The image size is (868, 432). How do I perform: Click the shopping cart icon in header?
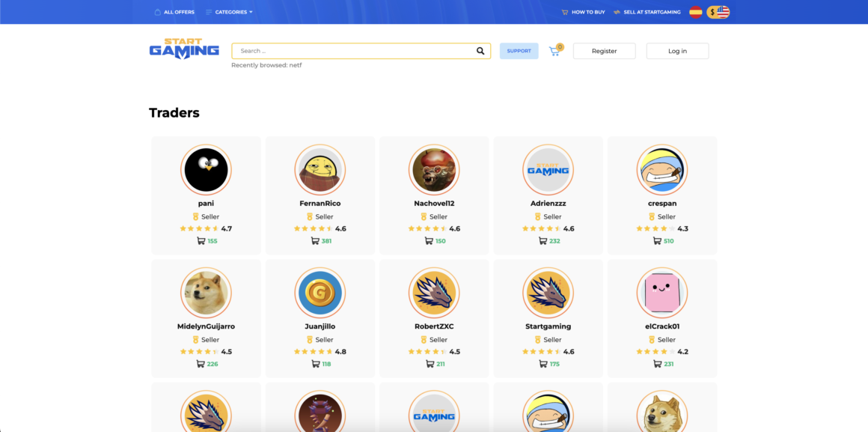[x=554, y=51]
